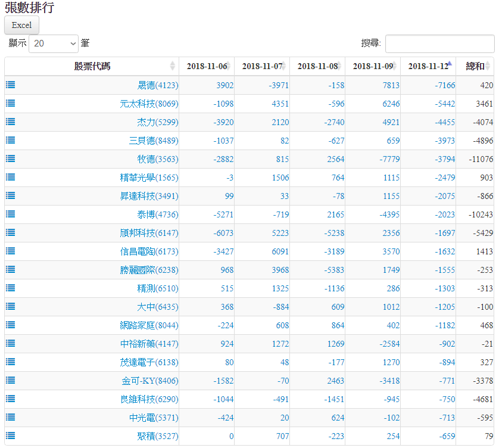Open the 顯示 rows-per-page dropdown
Image resolution: width=499 pixels, height=448 pixels.
[54, 43]
